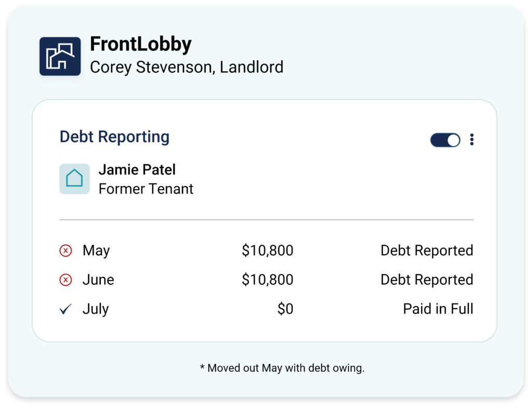This screenshot has height=408, width=532.
Task: Click the Former Tenant label
Action: (x=146, y=189)
